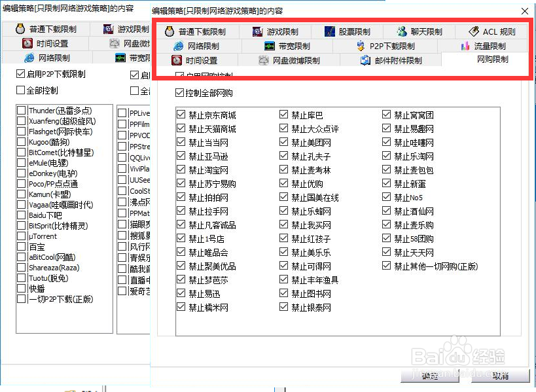
Task: Uncheck 禁止酒仙网
Action: click(386, 211)
